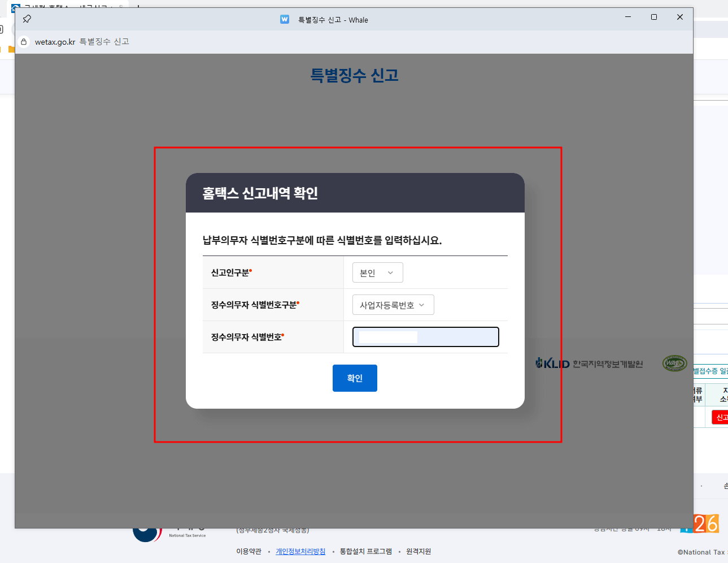Pin the 특별징수 신고 popup window

(x=26, y=18)
